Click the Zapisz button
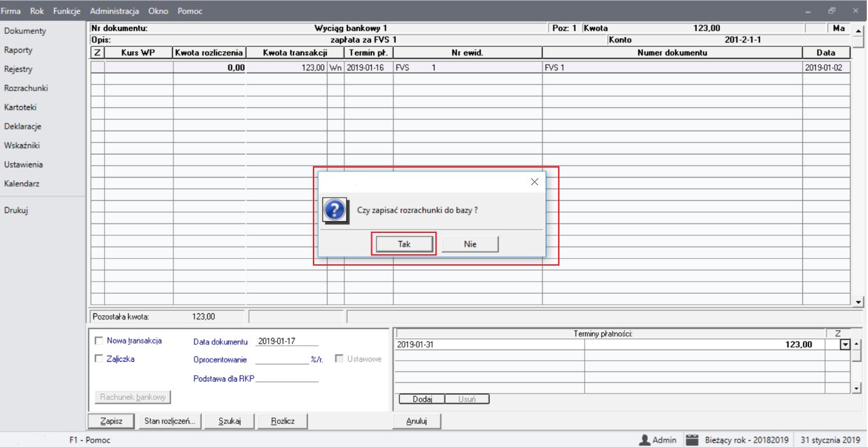Viewport: 868px width, 447px height. click(x=112, y=421)
